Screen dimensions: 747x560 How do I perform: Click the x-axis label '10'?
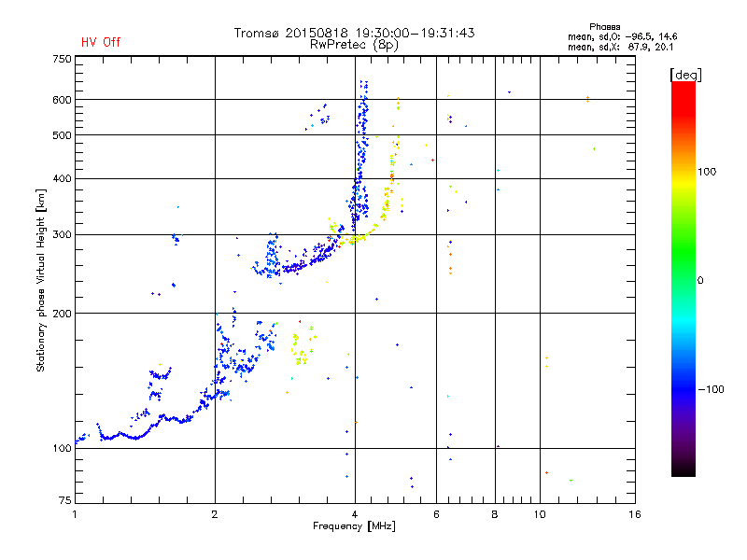pyautogui.click(x=540, y=514)
